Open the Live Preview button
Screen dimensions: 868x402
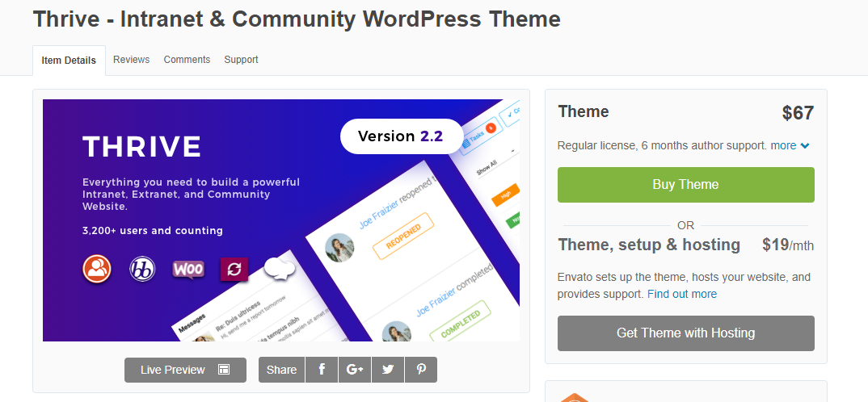pos(185,370)
